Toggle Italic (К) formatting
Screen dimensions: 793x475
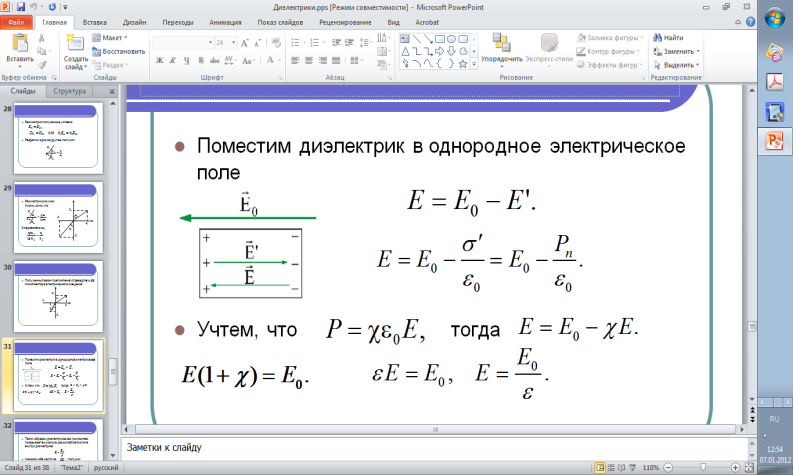[173, 60]
